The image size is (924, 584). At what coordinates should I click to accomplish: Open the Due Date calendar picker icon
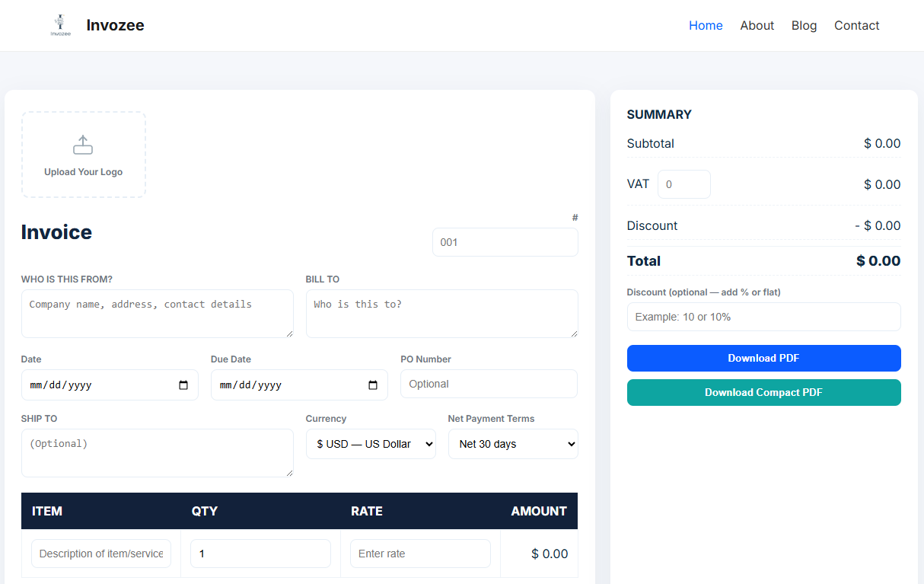(x=373, y=385)
